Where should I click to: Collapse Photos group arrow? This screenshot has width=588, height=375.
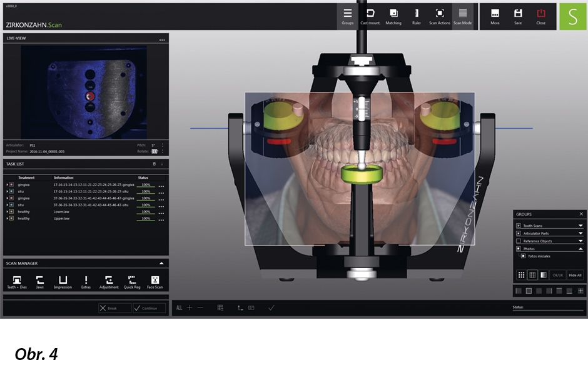[x=580, y=248]
